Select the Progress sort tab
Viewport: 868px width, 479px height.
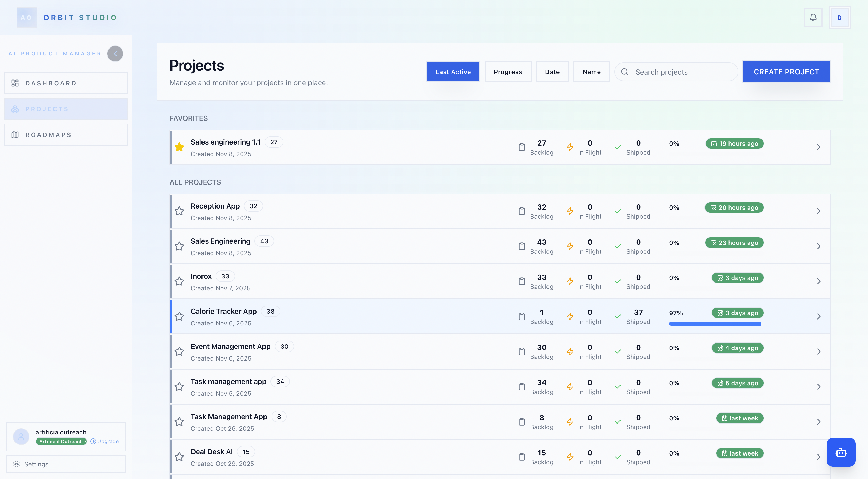(x=508, y=72)
